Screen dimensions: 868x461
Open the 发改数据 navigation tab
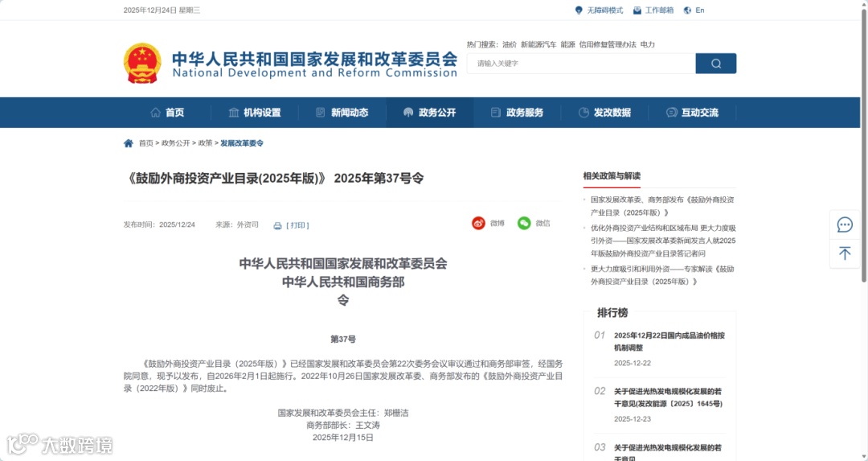(604, 113)
